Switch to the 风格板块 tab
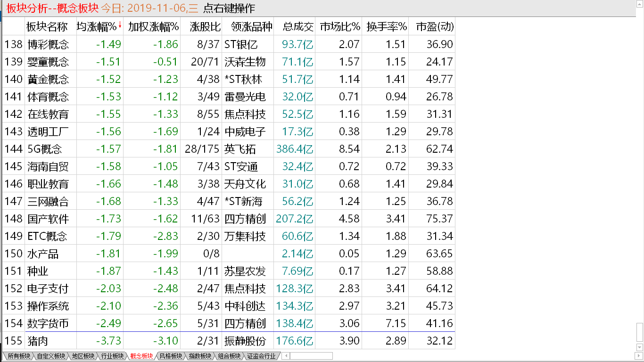Screen dimensions: 644x362 point(171,356)
